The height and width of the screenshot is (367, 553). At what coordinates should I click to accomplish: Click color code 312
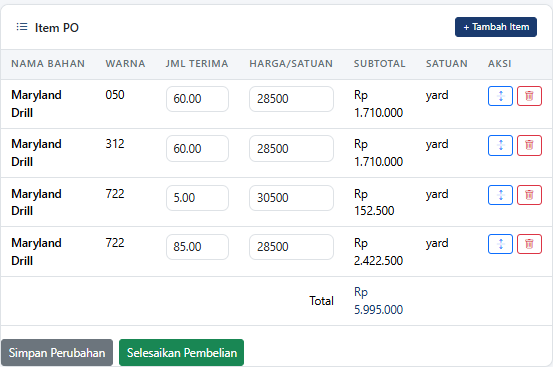(115, 144)
